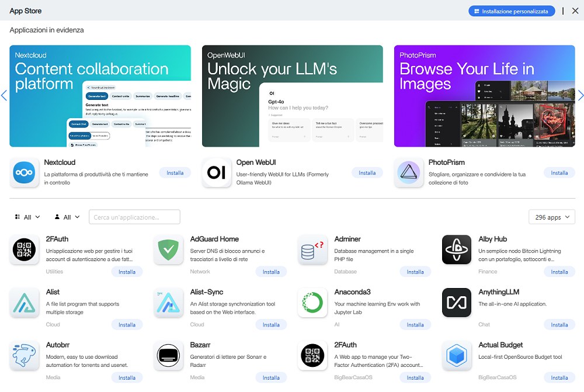The height and width of the screenshot is (392, 584).
Task: Click the Alist app icon
Action: [24, 303]
